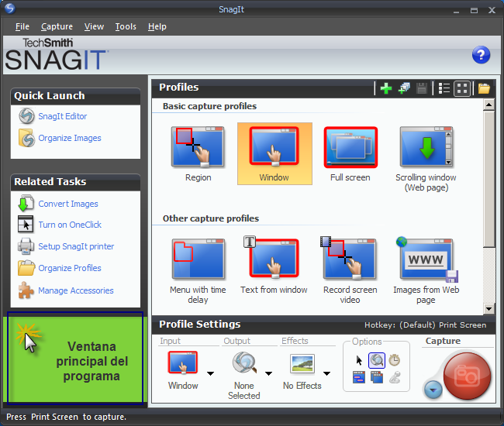The width and height of the screenshot is (504, 426).
Task: Toggle the greyed stamp option icon
Action: (395, 377)
